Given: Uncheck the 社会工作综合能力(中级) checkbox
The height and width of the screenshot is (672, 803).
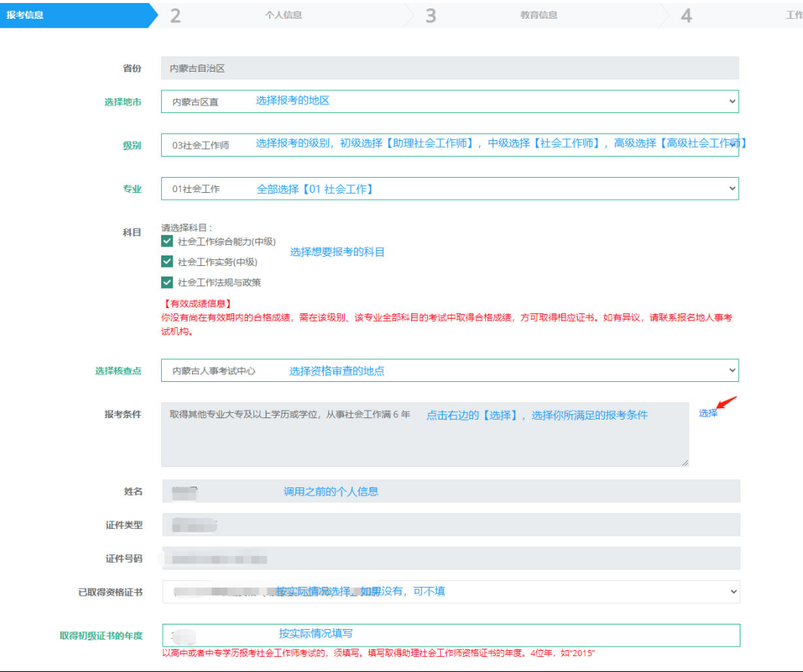Looking at the screenshot, I should (x=167, y=242).
